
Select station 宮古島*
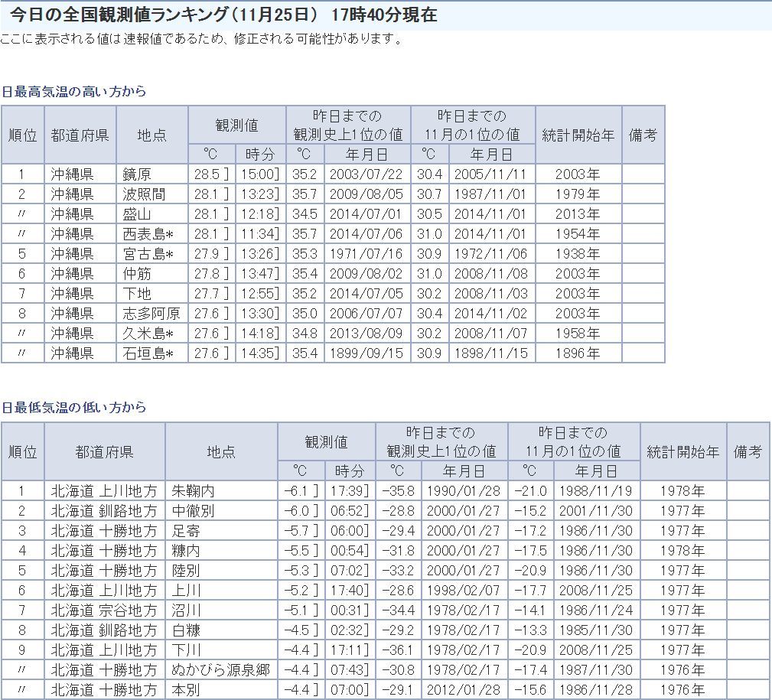[x=148, y=254]
